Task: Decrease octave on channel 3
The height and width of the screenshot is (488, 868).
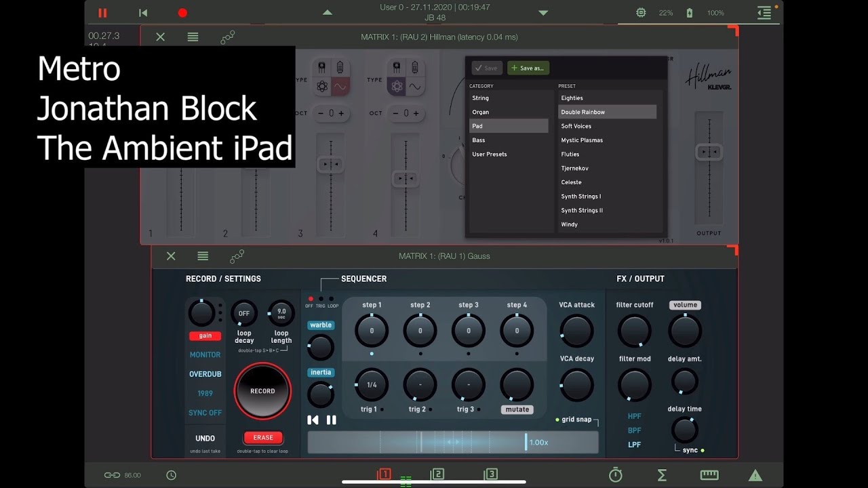Action: pos(321,113)
